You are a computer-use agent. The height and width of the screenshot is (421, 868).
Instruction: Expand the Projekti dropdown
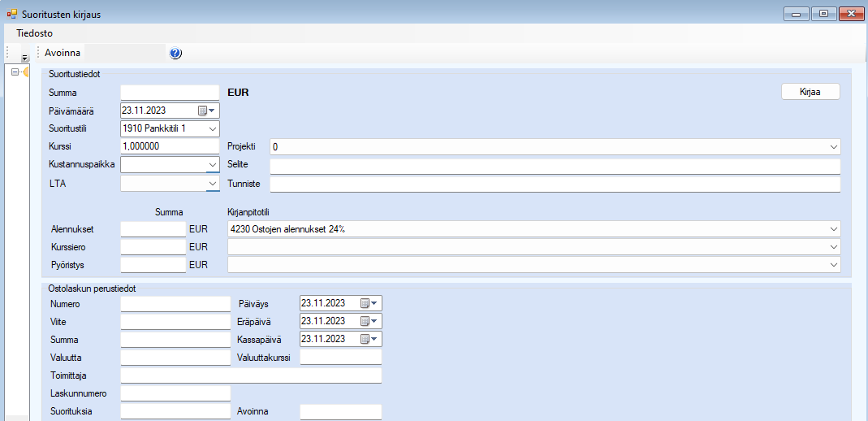[833, 147]
